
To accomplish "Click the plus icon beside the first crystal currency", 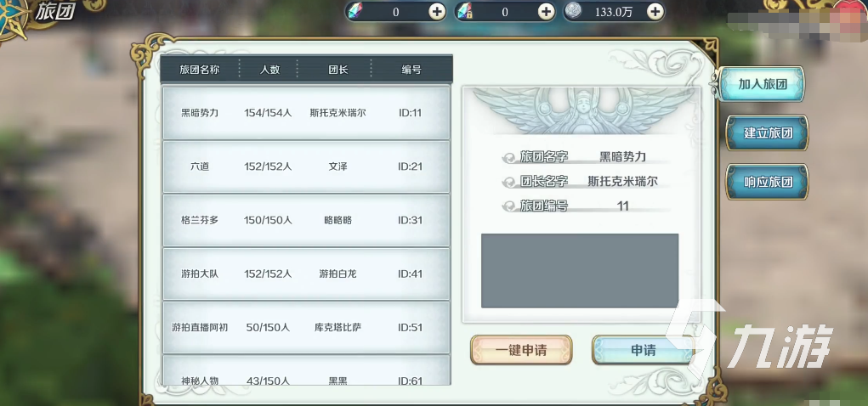I will click(437, 12).
